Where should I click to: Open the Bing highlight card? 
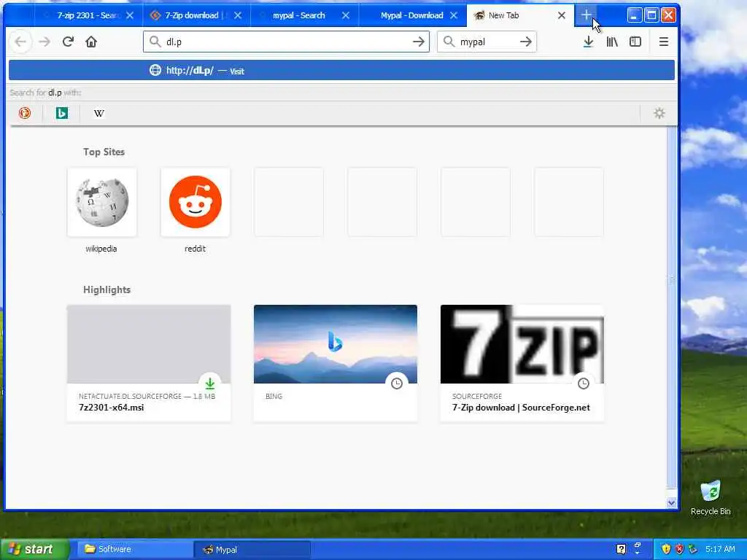click(336, 363)
